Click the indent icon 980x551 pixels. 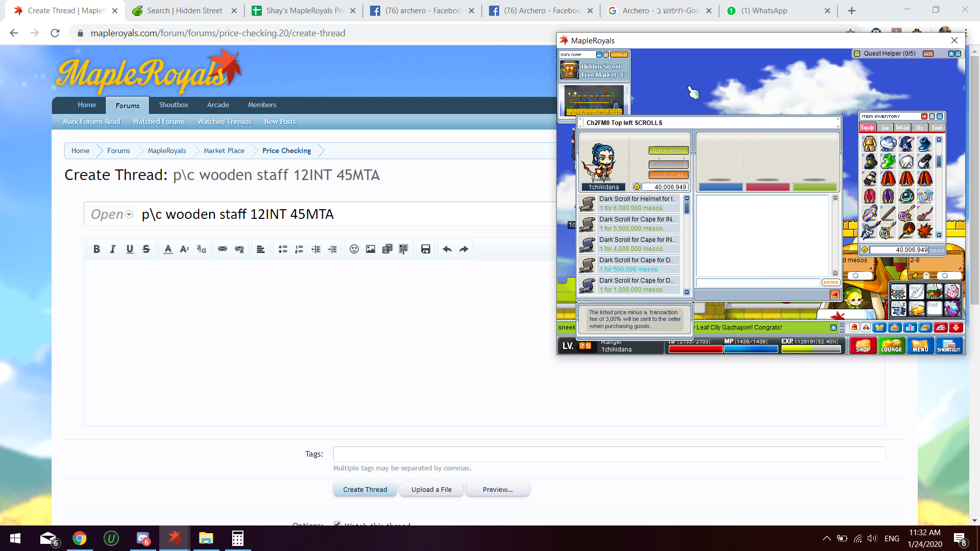(x=332, y=249)
